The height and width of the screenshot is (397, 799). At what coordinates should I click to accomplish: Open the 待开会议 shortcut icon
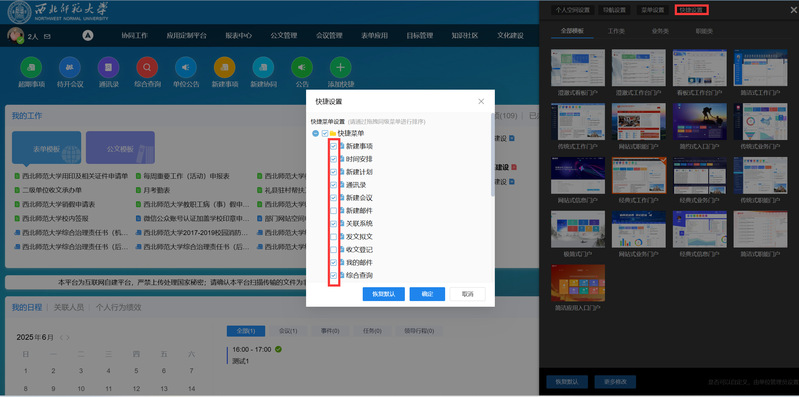pyautogui.click(x=70, y=67)
